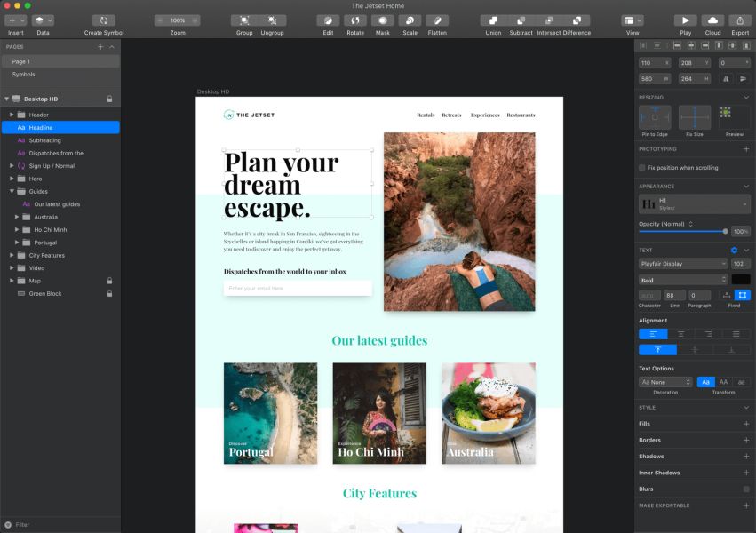Select Page 1 in pages list

pos(21,61)
